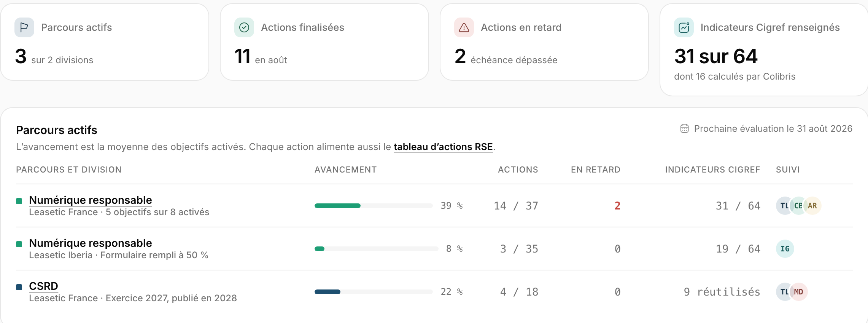The height and width of the screenshot is (323, 868).
Task: Click the calendar icon beside Prochaine évaluation
Action: [684, 128]
